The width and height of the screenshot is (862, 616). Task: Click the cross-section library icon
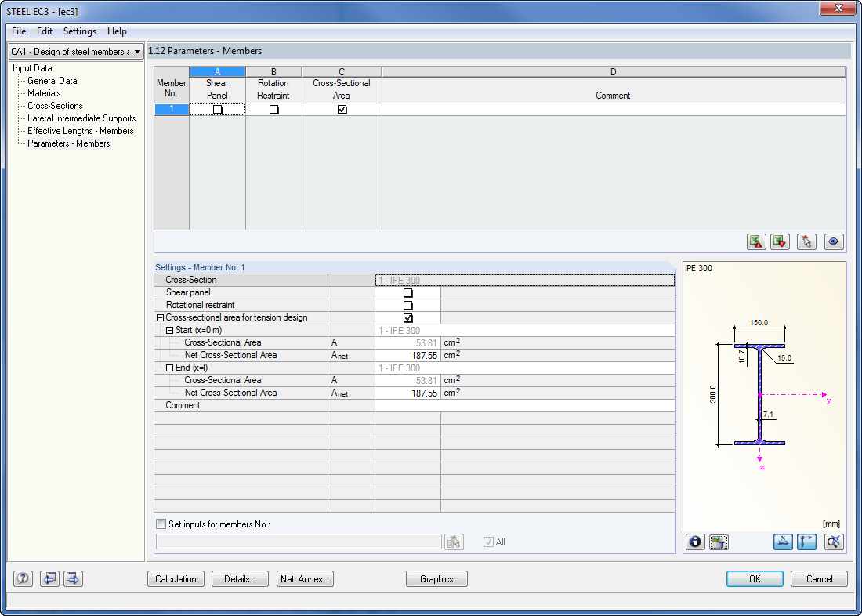[x=719, y=542]
